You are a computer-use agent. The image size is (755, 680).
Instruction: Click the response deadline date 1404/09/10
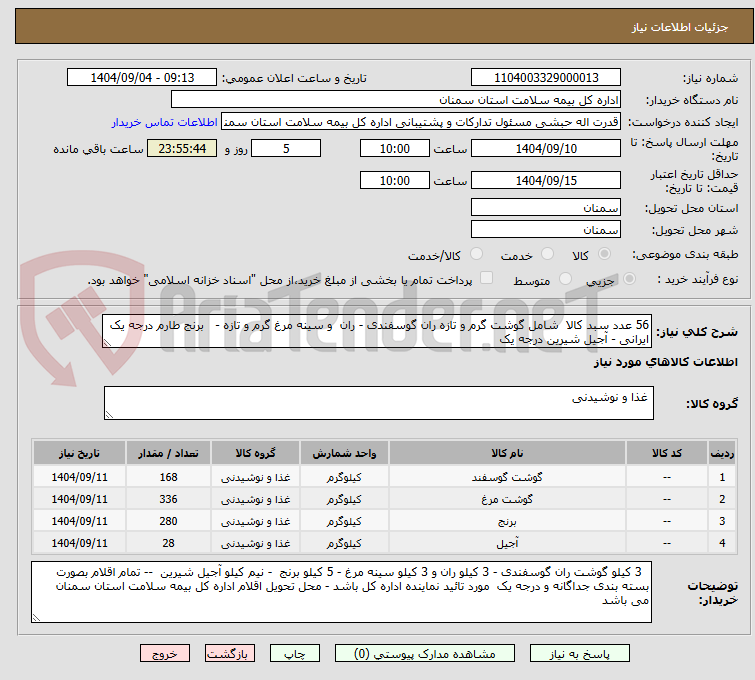tap(546, 148)
